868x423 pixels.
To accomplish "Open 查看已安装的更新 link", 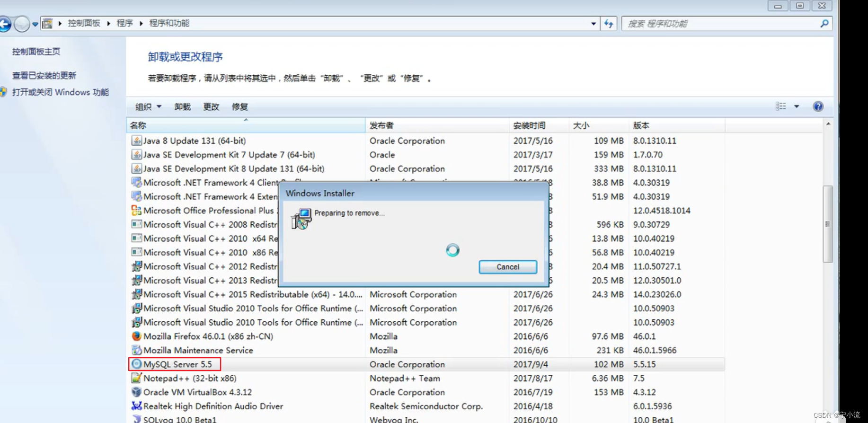I will coord(44,75).
